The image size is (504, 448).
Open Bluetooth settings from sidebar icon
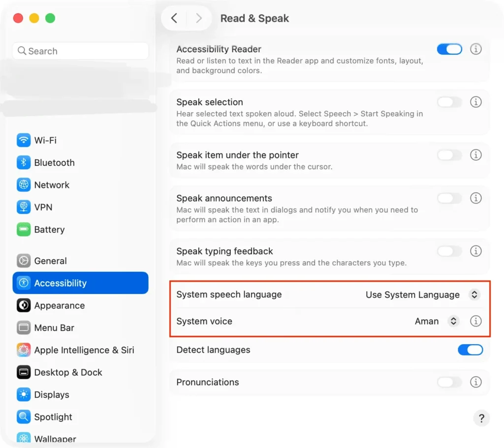(x=24, y=163)
